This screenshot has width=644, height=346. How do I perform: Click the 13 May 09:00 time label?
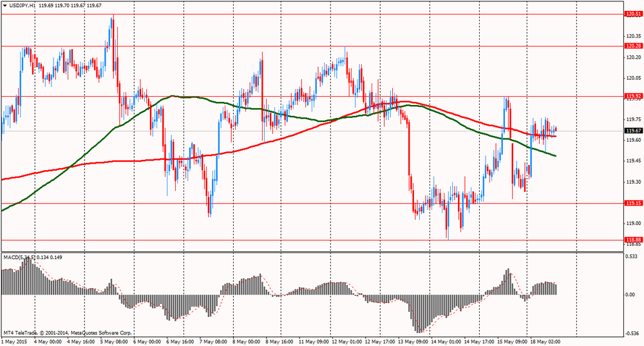point(413,341)
